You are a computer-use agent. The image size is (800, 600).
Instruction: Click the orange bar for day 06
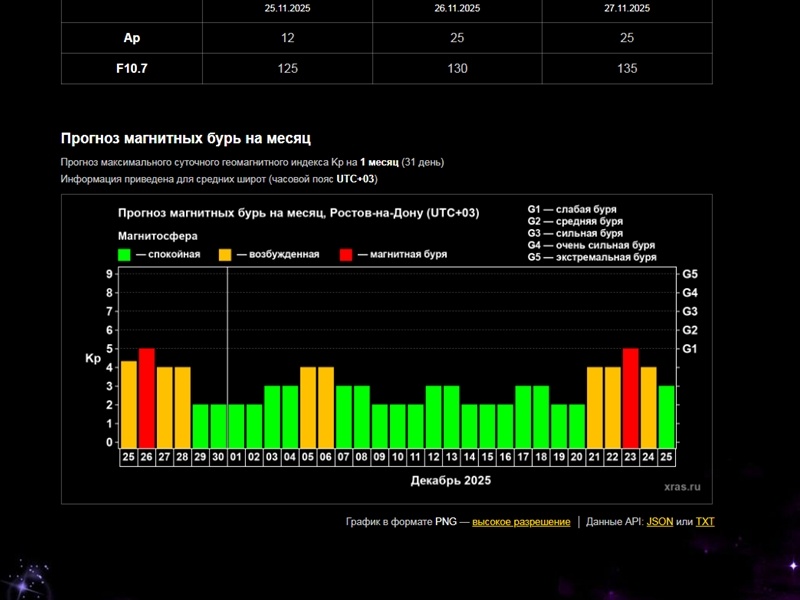[x=326, y=407]
